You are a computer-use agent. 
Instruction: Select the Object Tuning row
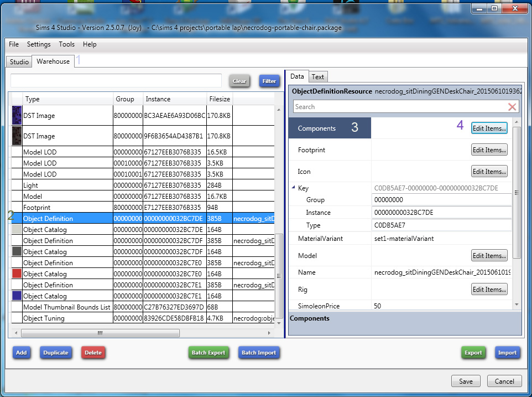143,318
